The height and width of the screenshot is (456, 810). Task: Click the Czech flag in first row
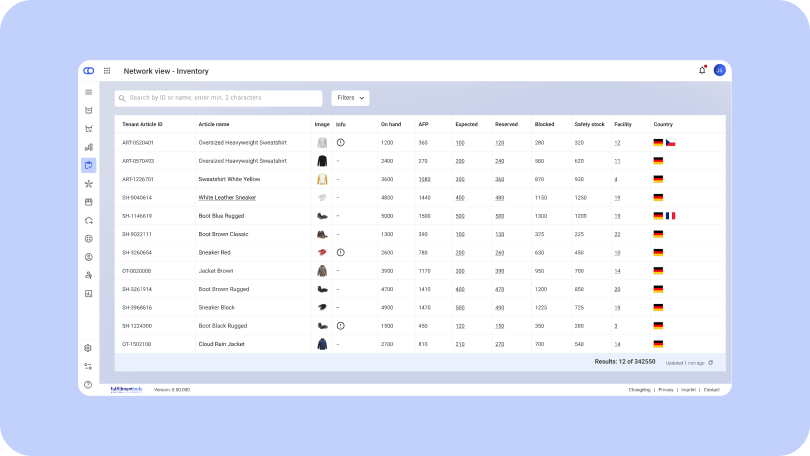pos(671,143)
